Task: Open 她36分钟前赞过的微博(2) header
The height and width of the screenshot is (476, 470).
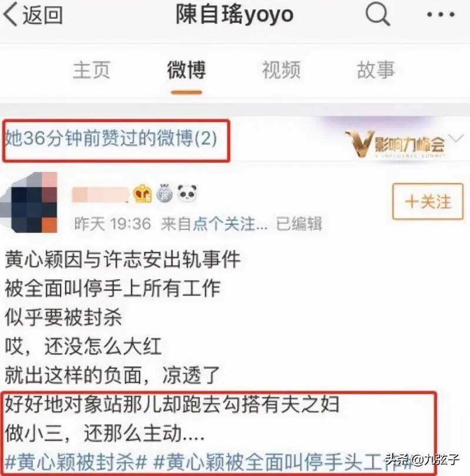Action: (x=112, y=139)
